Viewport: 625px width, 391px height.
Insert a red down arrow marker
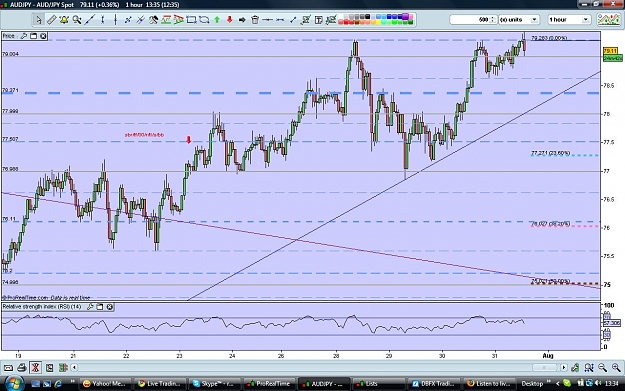(230, 20)
